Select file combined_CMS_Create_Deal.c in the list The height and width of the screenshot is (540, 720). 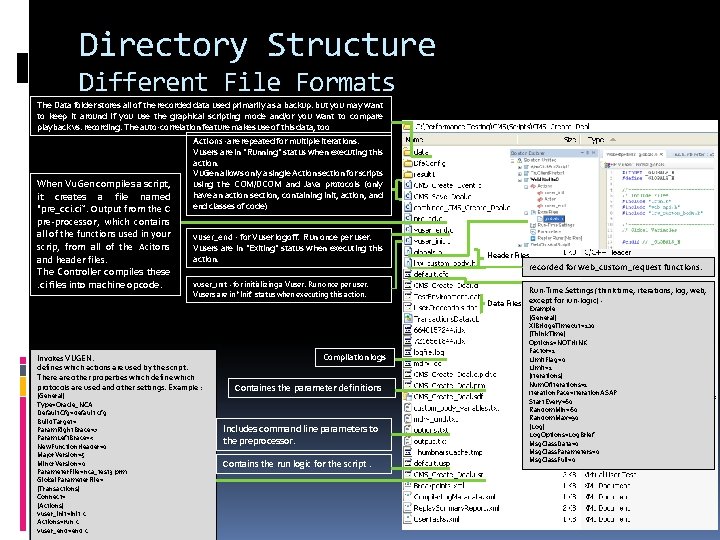[x=461, y=208]
